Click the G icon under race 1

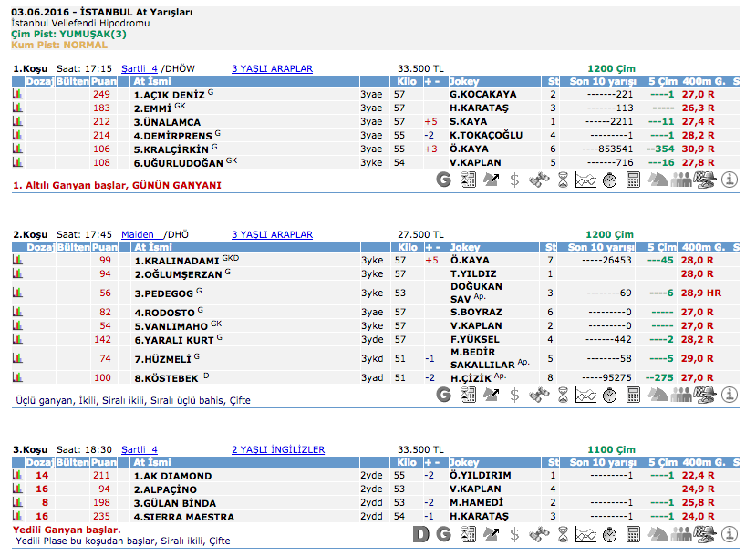[x=444, y=180]
